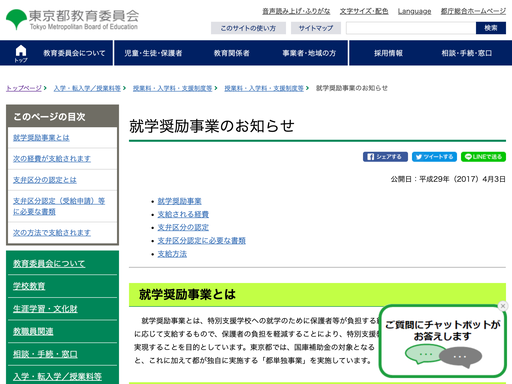Jump to 次の経費が支給されます in contents

(x=52, y=159)
